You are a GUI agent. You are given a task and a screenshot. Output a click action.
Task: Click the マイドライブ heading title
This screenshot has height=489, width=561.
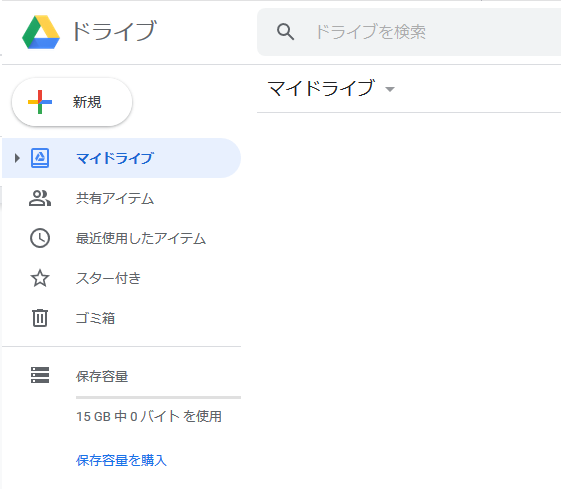tap(321, 88)
